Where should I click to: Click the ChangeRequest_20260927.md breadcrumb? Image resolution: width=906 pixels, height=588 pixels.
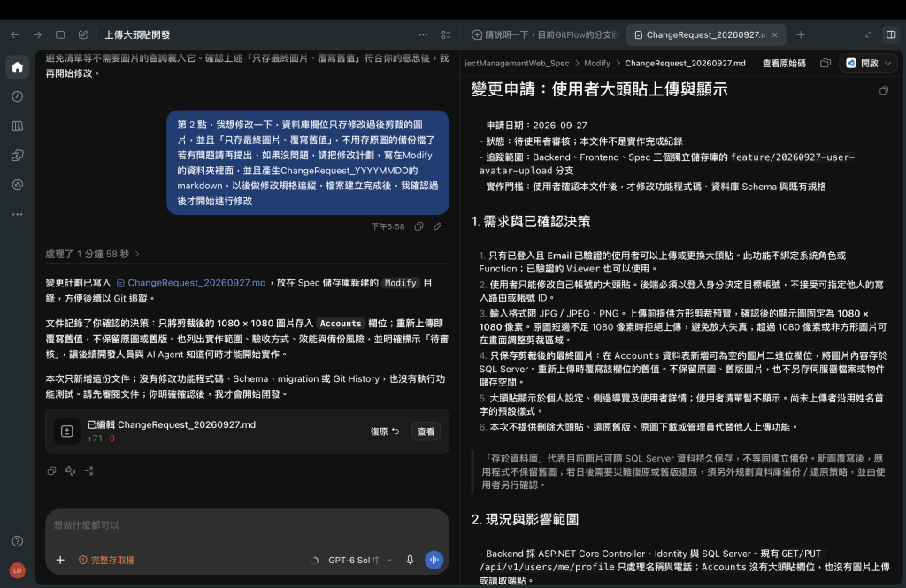point(686,63)
